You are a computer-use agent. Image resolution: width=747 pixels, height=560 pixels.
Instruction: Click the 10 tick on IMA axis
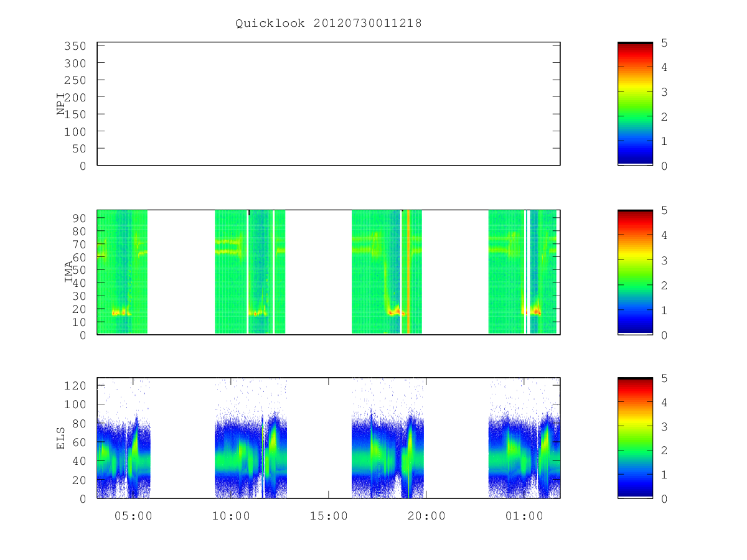point(80,322)
